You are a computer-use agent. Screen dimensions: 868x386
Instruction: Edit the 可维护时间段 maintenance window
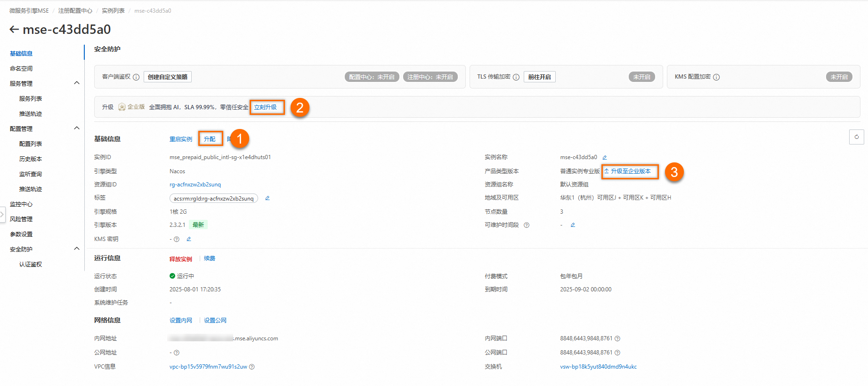(x=573, y=225)
